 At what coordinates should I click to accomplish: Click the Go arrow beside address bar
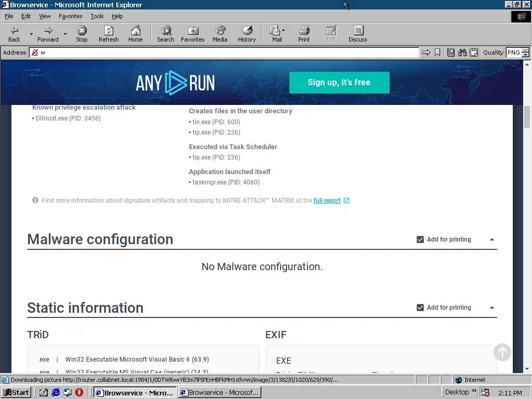click(x=426, y=52)
